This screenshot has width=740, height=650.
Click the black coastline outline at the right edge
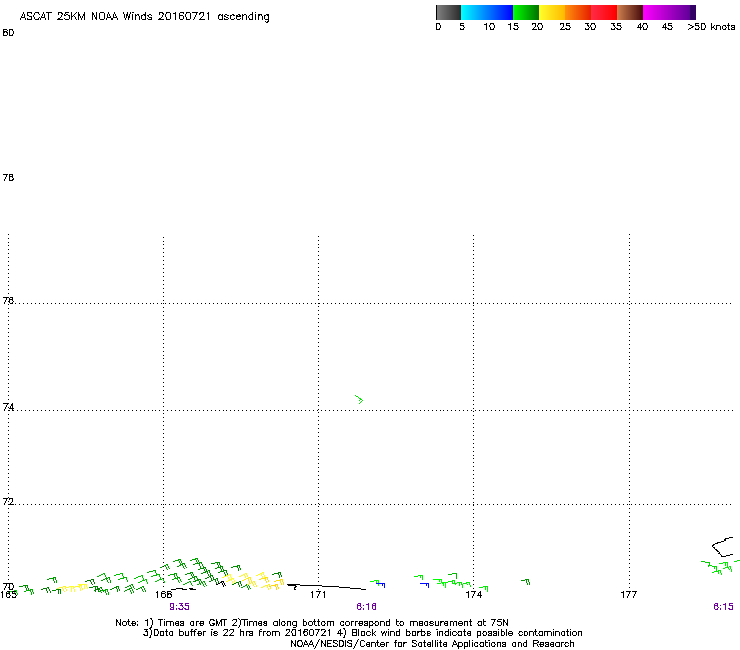pos(723,547)
